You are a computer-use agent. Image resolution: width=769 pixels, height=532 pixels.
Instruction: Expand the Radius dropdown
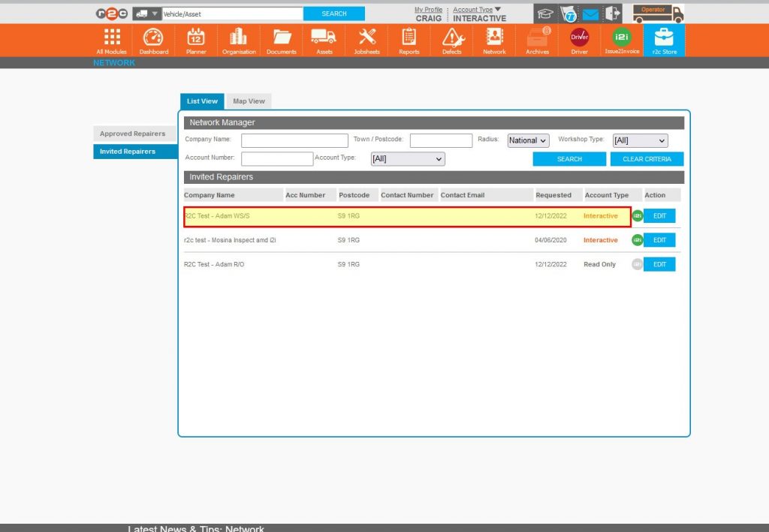[x=528, y=140]
